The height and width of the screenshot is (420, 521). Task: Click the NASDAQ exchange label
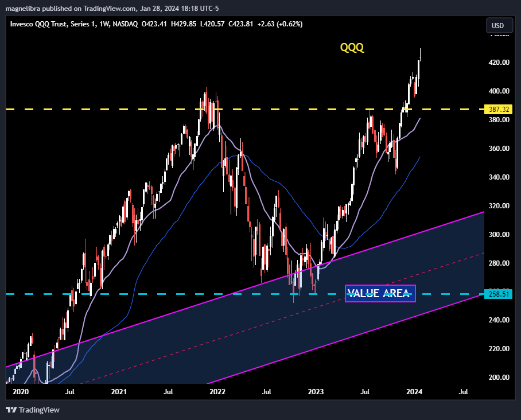[x=125, y=24]
